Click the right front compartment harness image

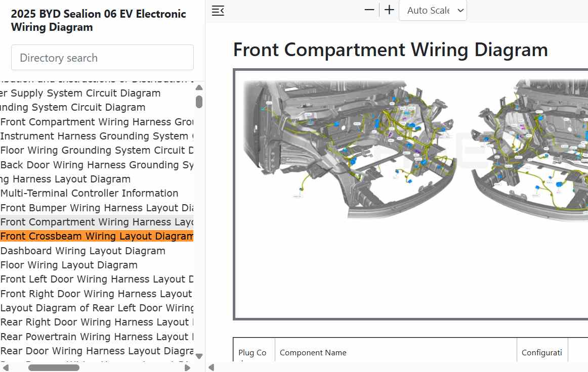click(x=529, y=150)
